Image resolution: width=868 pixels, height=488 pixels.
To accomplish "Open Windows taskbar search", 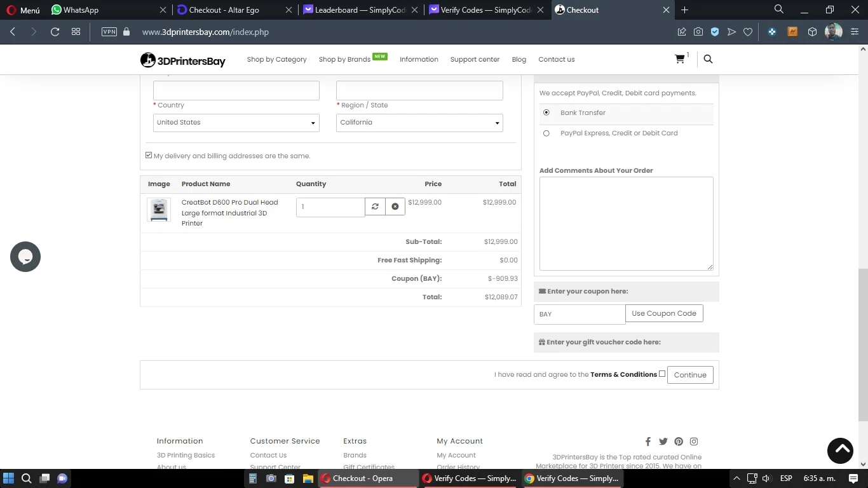I will coord(27,478).
